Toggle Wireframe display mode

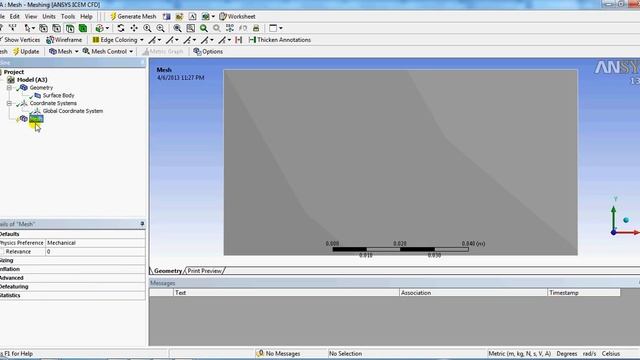pyautogui.click(x=64, y=40)
